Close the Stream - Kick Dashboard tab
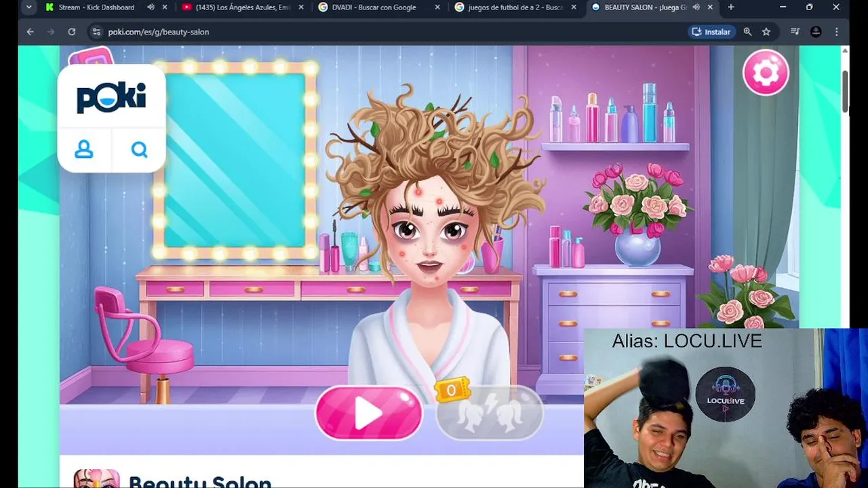 click(x=165, y=7)
